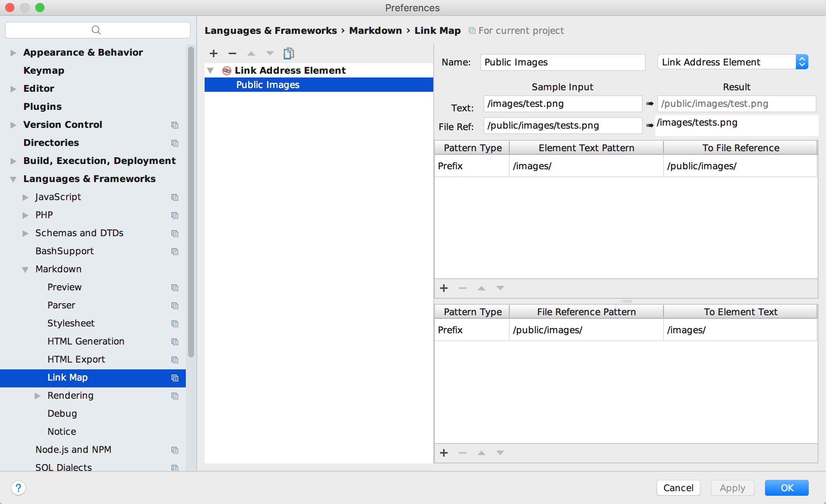Navigate to Markdown via the breadcrumb
Viewport: 826px width, 504px height.
click(x=375, y=30)
